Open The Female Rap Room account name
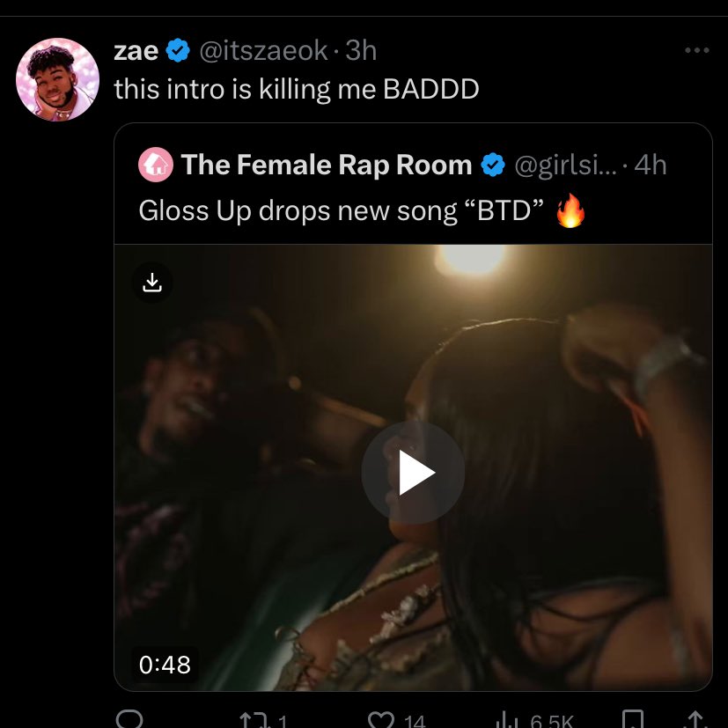Screen dimensions: 728x728 click(x=327, y=165)
